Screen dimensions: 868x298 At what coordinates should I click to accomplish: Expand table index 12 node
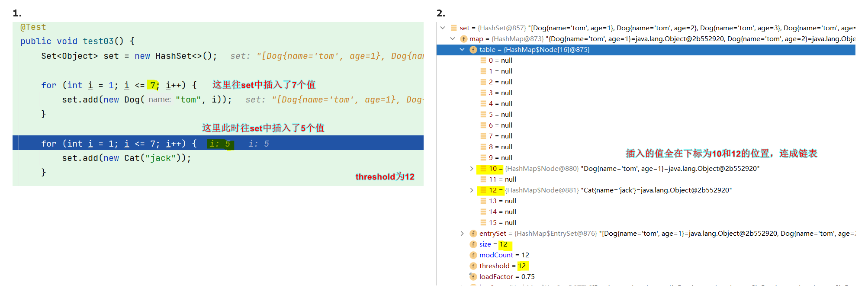[x=472, y=190]
